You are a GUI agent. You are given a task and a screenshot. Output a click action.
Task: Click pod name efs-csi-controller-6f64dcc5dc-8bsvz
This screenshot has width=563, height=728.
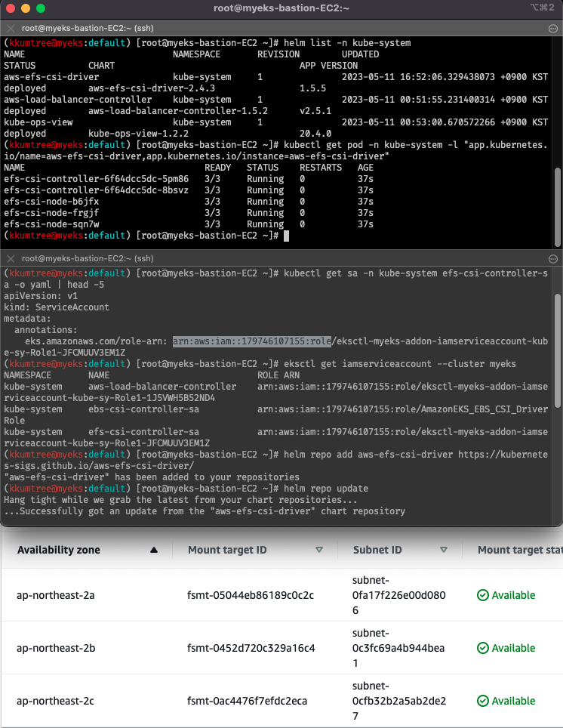(x=96, y=190)
